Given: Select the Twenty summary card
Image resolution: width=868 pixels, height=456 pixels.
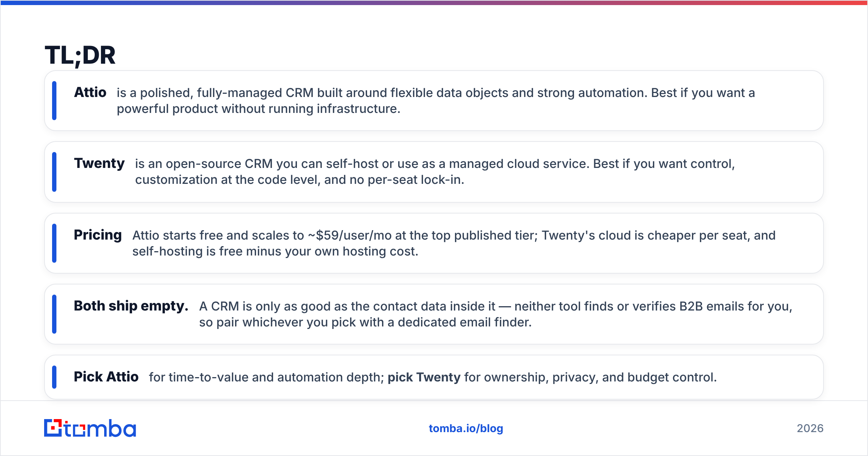Looking at the screenshot, I should point(434,172).
